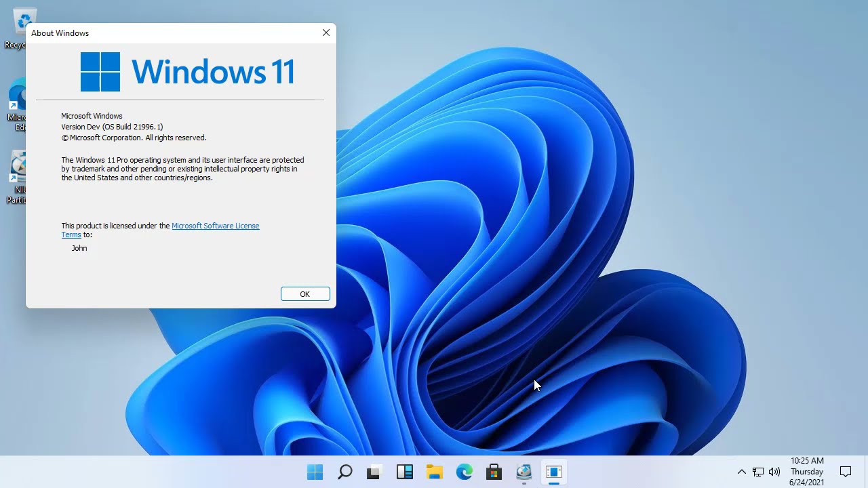Open the Start menu from taskbar

coord(315,472)
